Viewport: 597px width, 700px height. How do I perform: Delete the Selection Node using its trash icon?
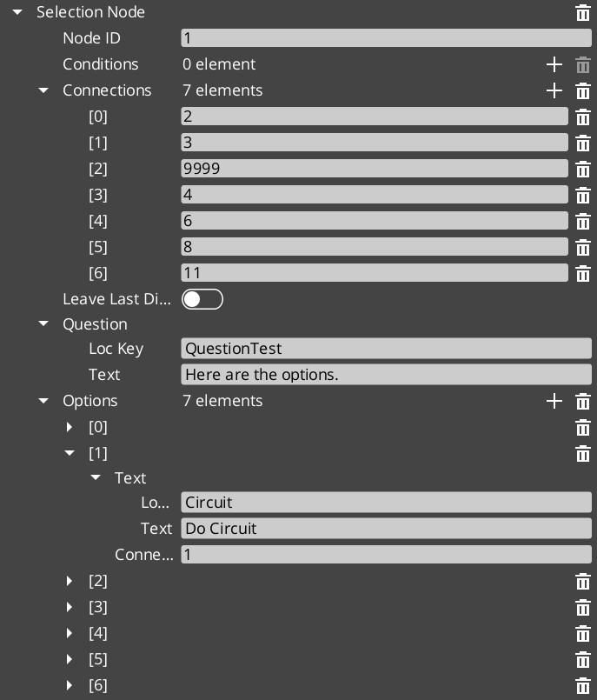[583, 12]
